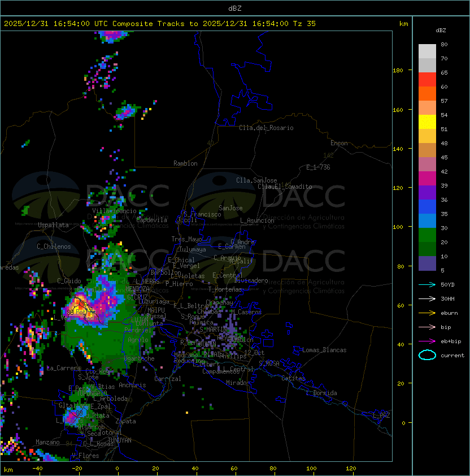Pick the slate-blue bottom swatch in dBZ scale
The width and height of the screenshot is (470, 476).
427,263
